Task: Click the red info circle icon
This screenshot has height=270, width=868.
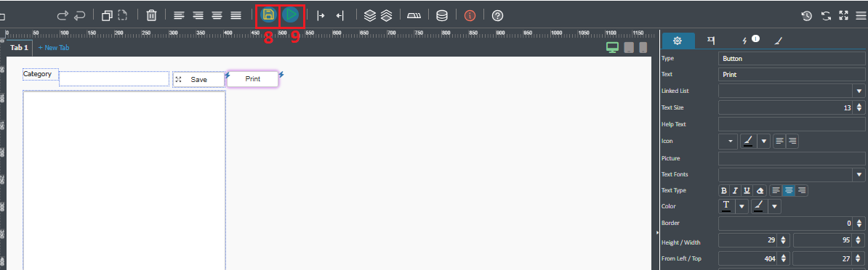Action: (470, 15)
